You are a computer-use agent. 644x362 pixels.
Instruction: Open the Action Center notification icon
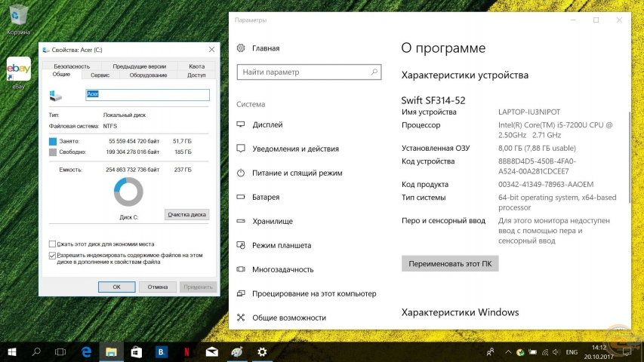pos(627,351)
